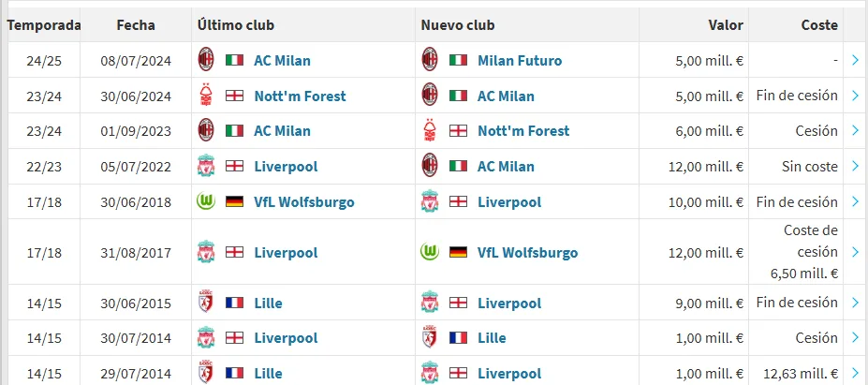The height and width of the screenshot is (385, 868).
Task: Click VfL Wolfsburgo logo in 30/06/2018 row
Action: [x=206, y=201]
